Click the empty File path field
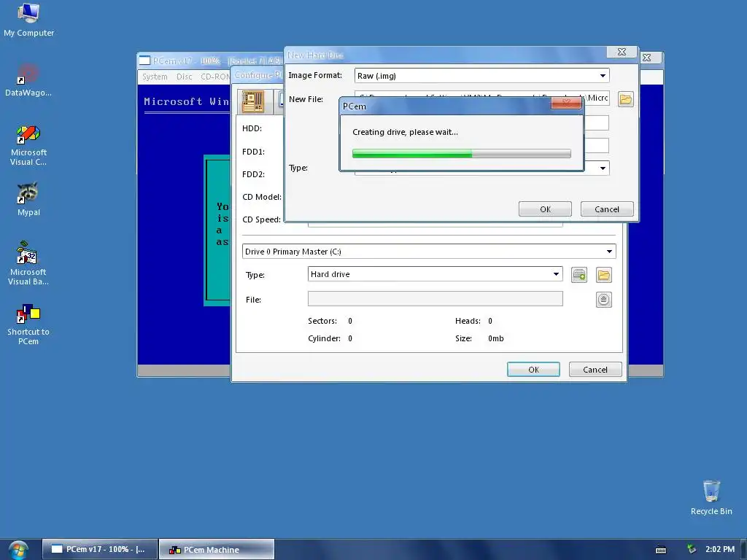 435,299
